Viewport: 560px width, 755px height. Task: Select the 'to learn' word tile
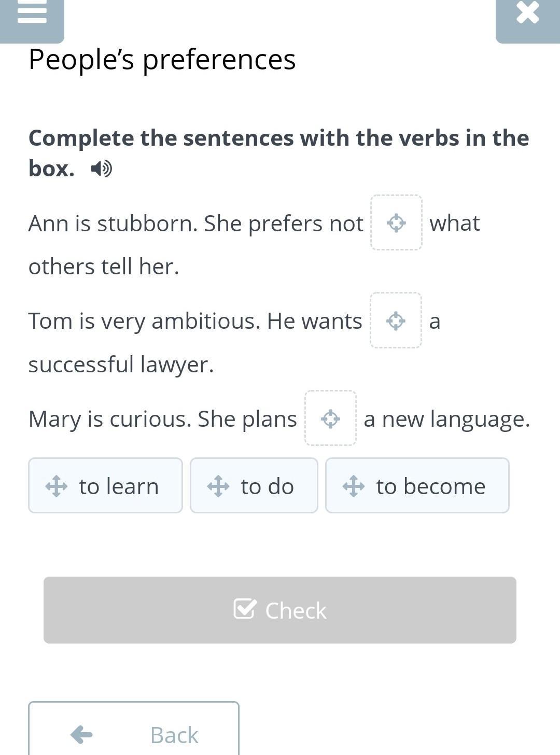click(x=105, y=485)
